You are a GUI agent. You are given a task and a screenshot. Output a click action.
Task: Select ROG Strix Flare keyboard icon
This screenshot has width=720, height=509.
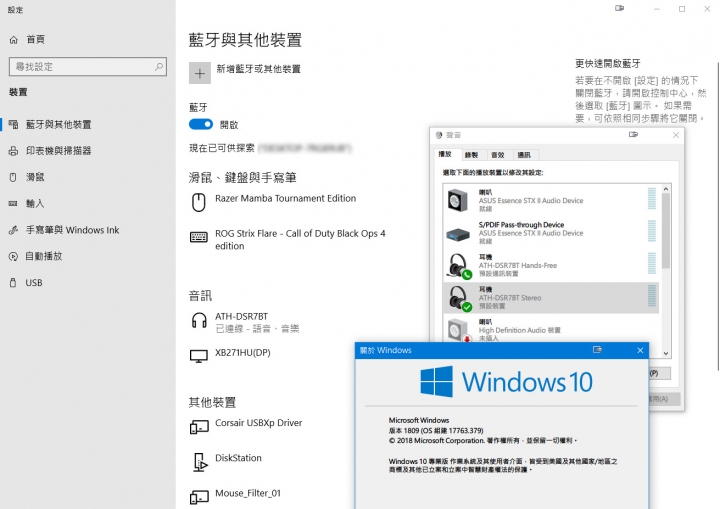point(199,237)
